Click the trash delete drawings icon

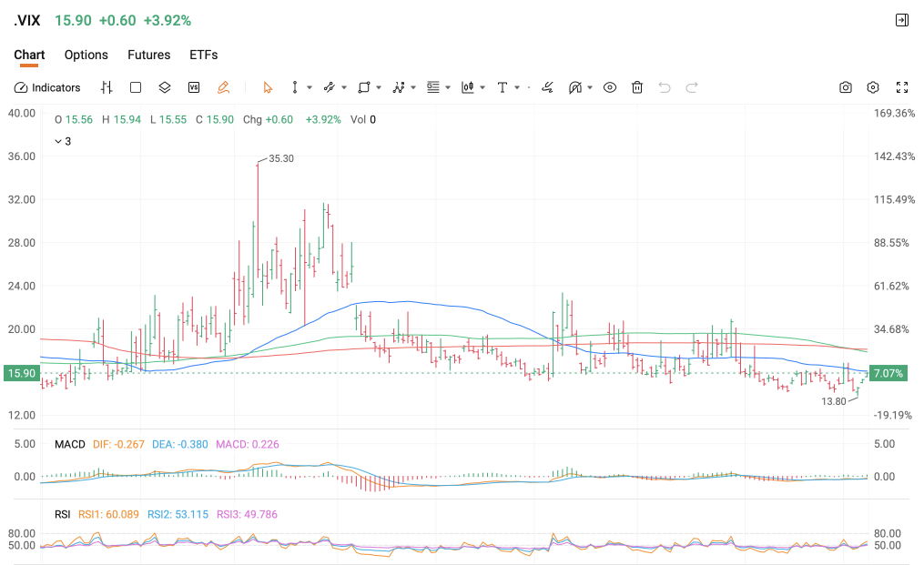click(x=637, y=87)
